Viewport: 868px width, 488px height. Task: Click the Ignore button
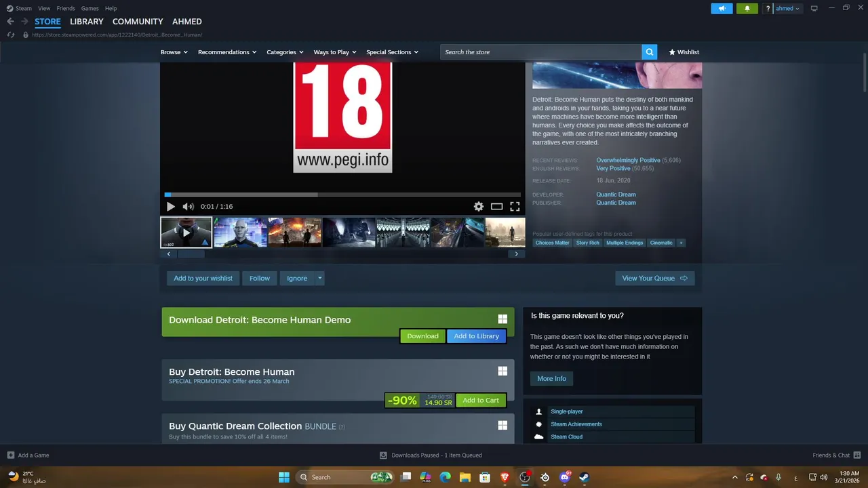tap(297, 279)
